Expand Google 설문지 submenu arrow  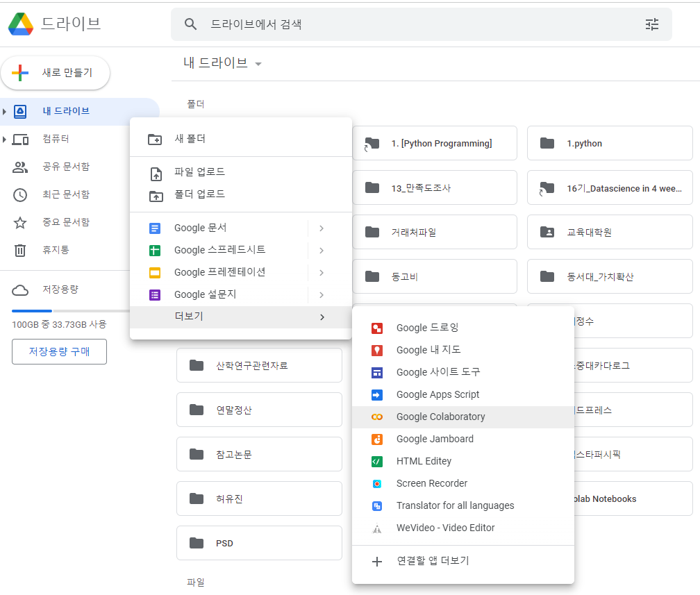tap(322, 294)
